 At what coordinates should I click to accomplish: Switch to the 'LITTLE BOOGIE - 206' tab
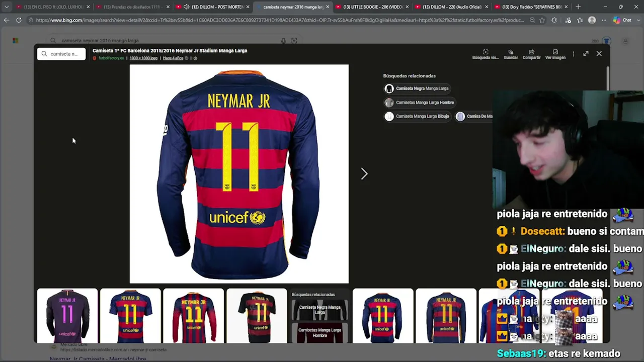coord(372,7)
